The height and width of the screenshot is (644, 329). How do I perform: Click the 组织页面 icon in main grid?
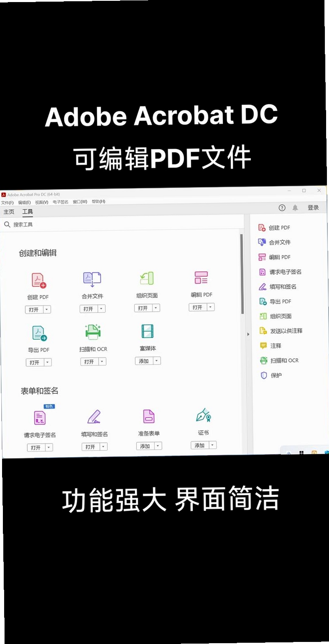[147, 278]
